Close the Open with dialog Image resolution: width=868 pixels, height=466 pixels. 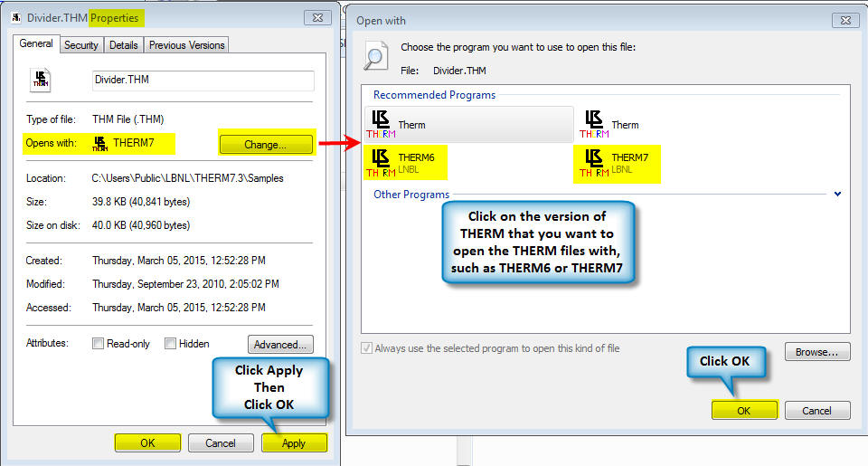point(846,21)
